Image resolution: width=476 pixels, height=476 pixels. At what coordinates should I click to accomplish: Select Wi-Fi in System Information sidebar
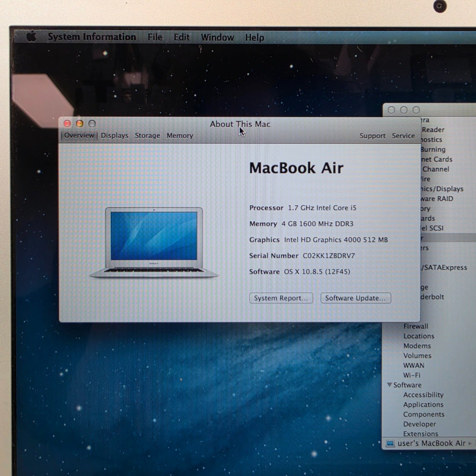coord(412,375)
